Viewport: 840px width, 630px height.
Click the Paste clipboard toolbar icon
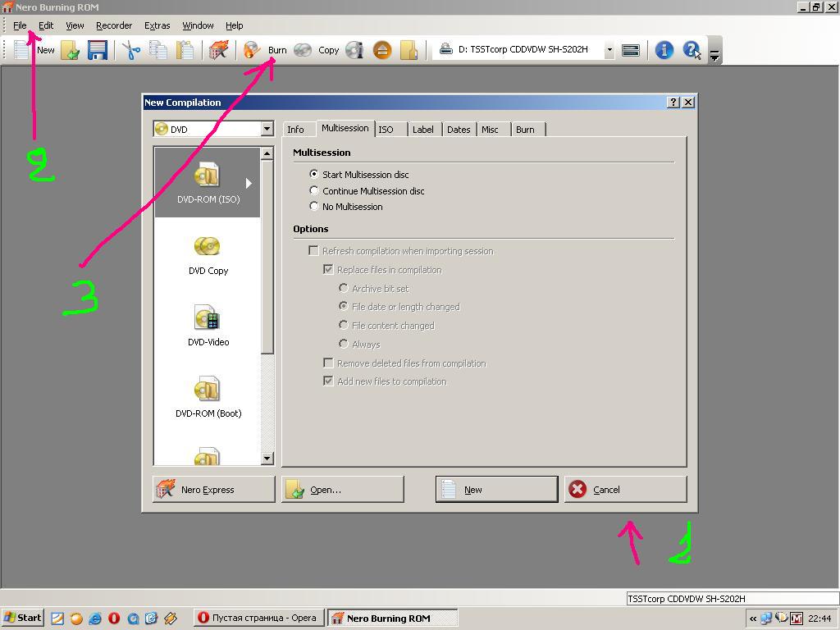pyautogui.click(x=185, y=50)
